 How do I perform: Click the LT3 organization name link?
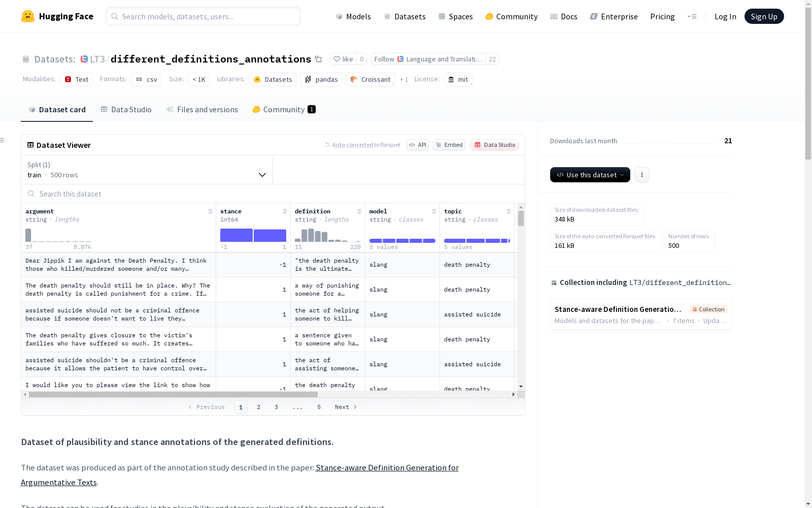tap(97, 59)
